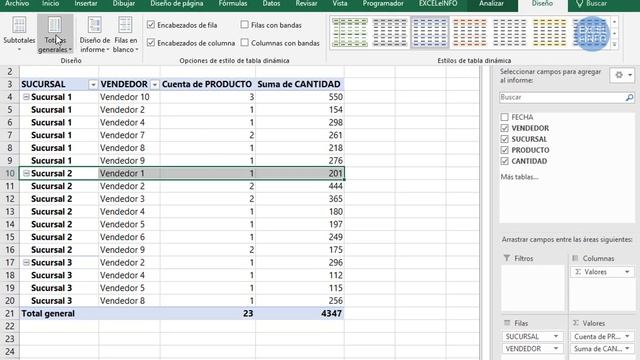Select cell with Vendedor 10
This screenshot has width=640, height=360.
129,97
